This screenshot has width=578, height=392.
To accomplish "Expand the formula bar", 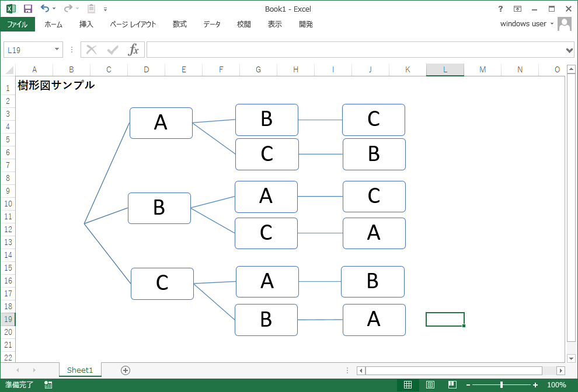I will click(x=570, y=50).
